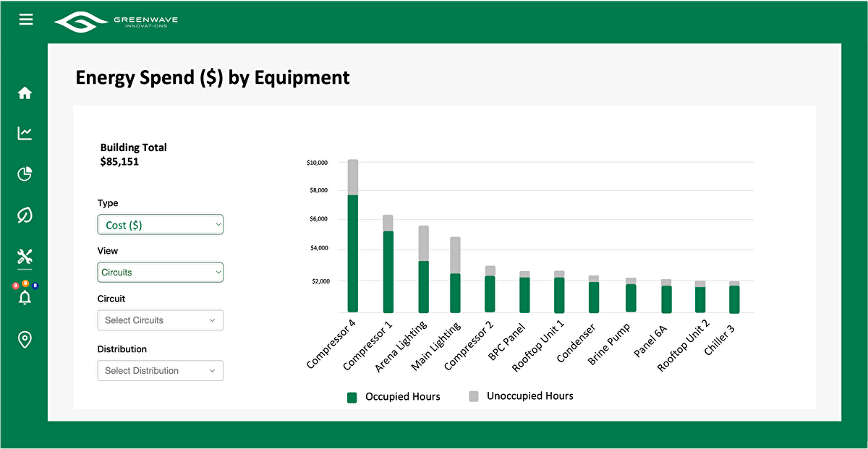Check notifications via the bell icon

[x=25, y=299]
